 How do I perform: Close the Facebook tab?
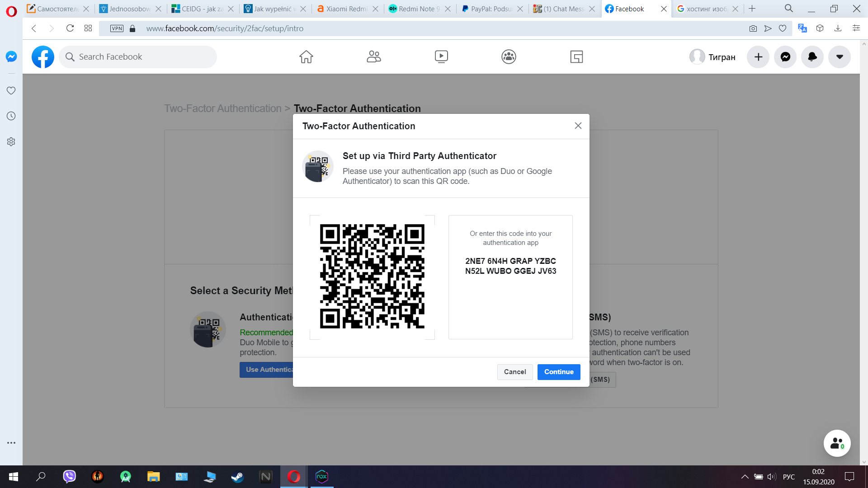pyautogui.click(x=664, y=9)
